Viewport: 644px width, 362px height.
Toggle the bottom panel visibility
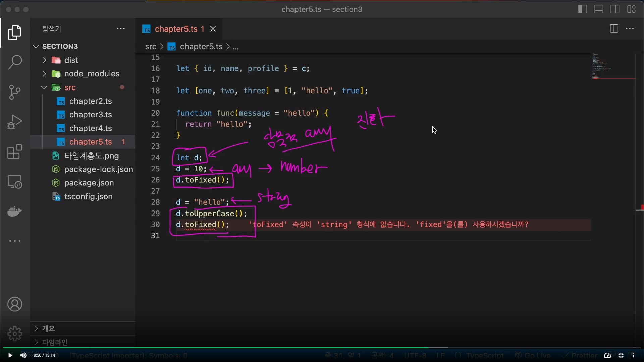point(599,9)
